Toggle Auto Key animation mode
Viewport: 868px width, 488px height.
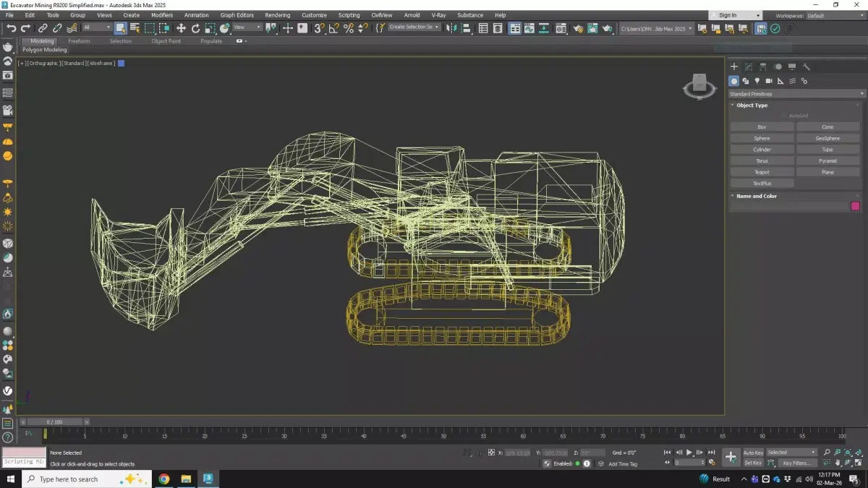pyautogui.click(x=753, y=453)
